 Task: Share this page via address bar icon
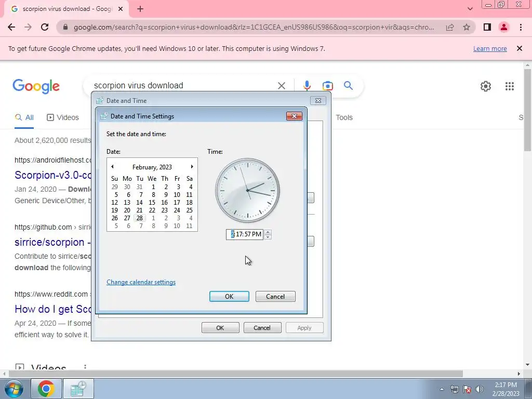[450, 27]
